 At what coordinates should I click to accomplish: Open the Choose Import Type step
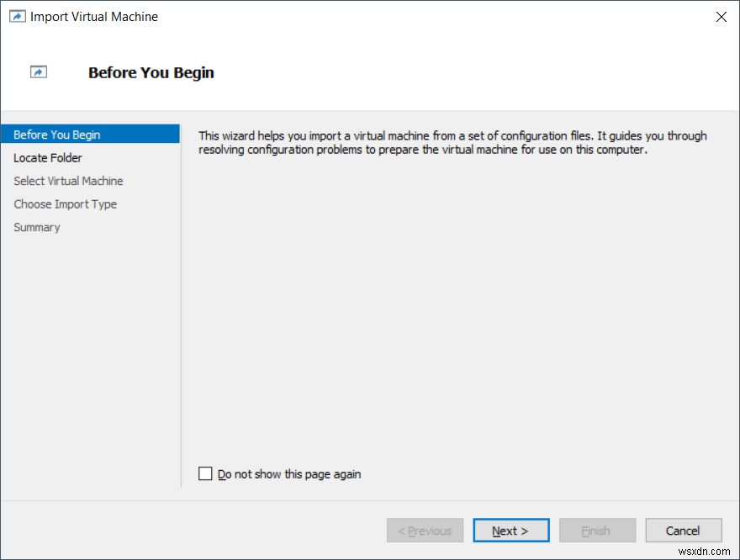[66, 203]
